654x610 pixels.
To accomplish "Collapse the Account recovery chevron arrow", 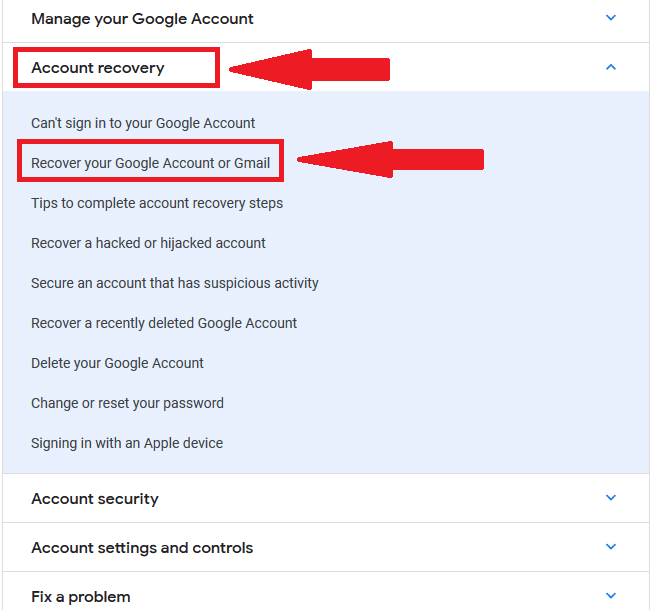I will tap(611, 67).
